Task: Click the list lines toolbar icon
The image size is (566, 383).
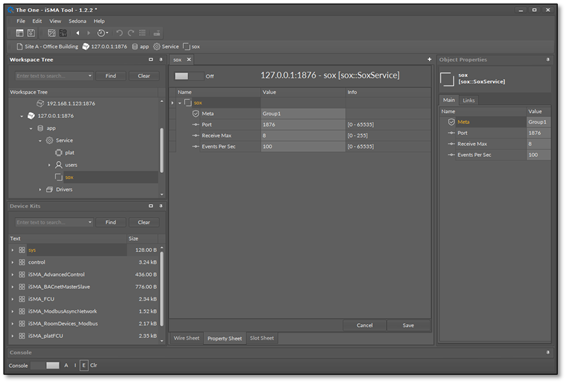Action: (x=142, y=33)
